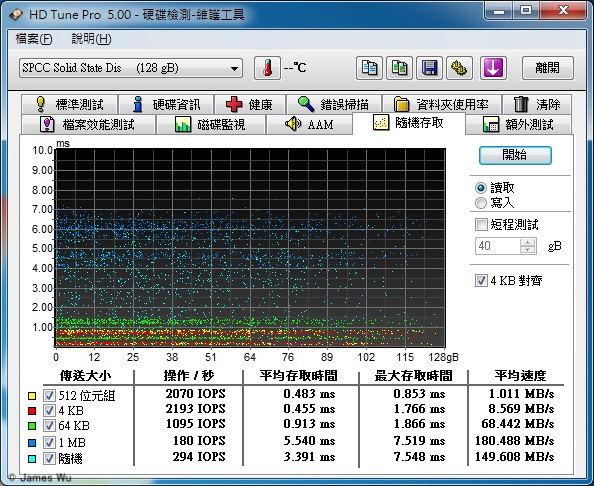This screenshot has height=486, width=594.
Task: Enable the 短程測試 checkbox
Action: [481, 224]
